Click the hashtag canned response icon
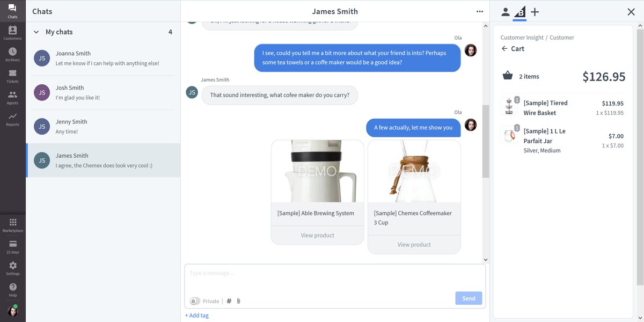Image resolution: width=644 pixels, height=322 pixels. click(229, 301)
